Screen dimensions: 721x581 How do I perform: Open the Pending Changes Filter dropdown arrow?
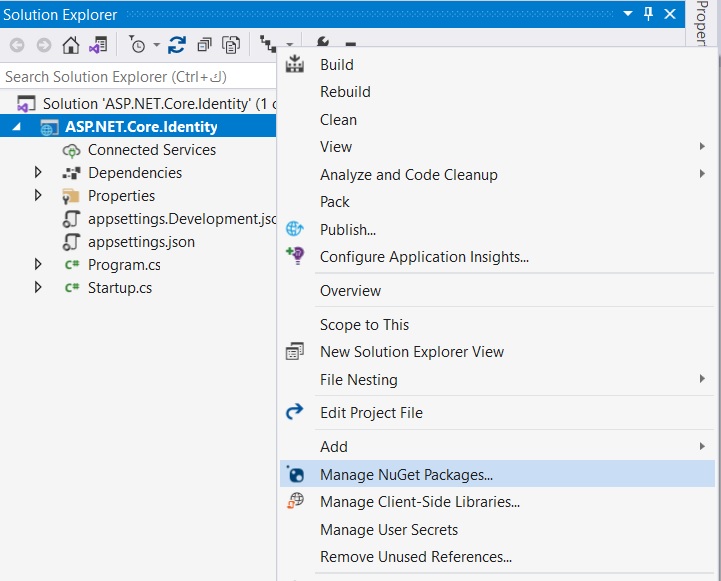[x=156, y=45]
